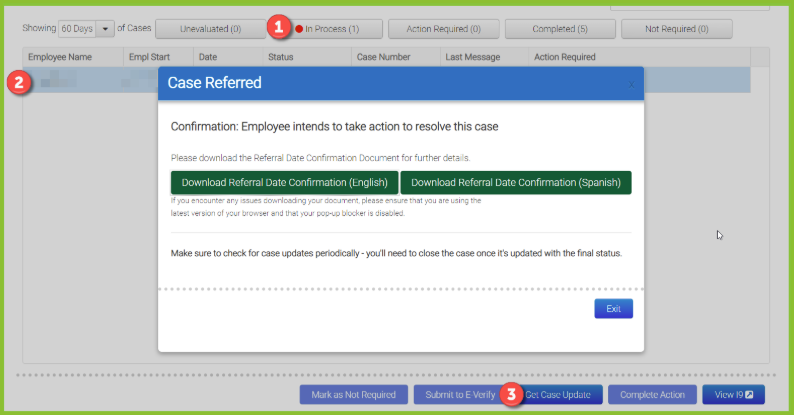
Task: Click the Complete Action button
Action: click(x=652, y=395)
